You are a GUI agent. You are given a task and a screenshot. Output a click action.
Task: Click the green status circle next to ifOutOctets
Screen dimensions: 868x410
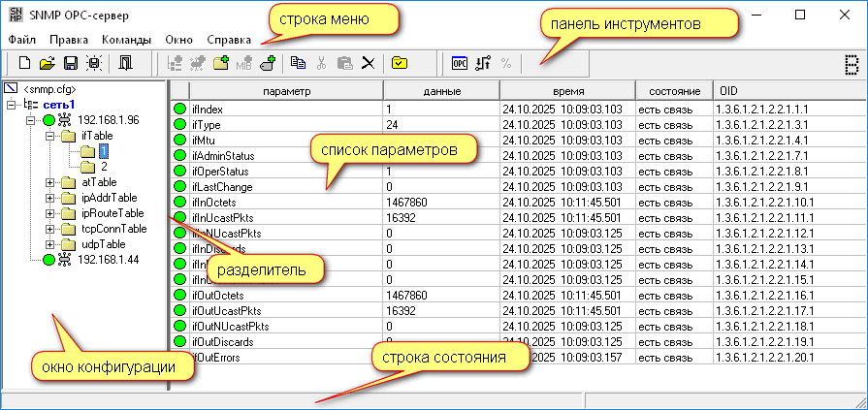179,295
